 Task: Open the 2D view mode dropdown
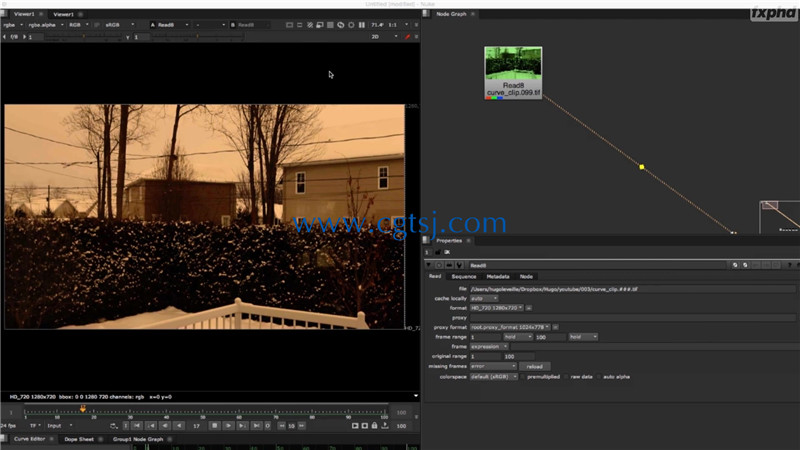point(384,37)
